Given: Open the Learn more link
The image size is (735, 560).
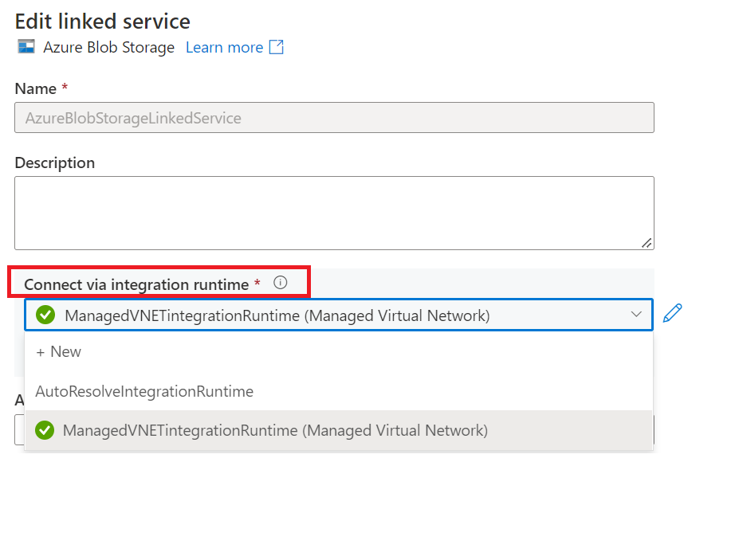Looking at the screenshot, I should click(x=224, y=48).
